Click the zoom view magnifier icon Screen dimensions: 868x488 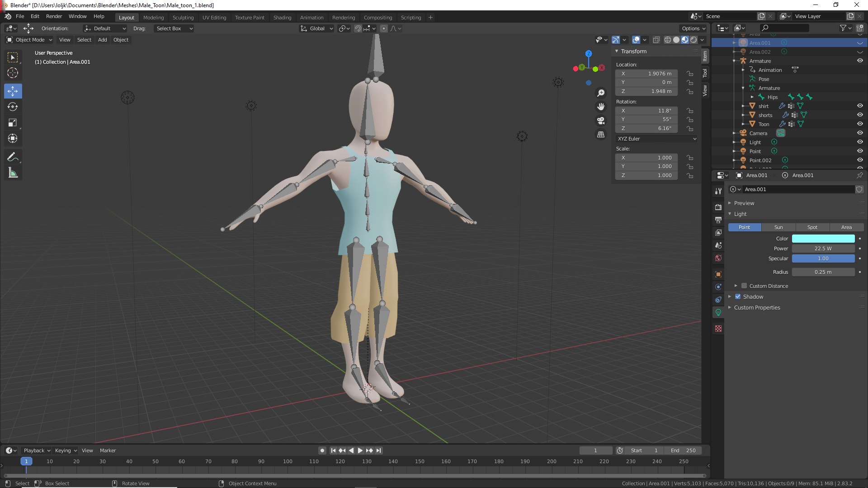pyautogui.click(x=601, y=93)
